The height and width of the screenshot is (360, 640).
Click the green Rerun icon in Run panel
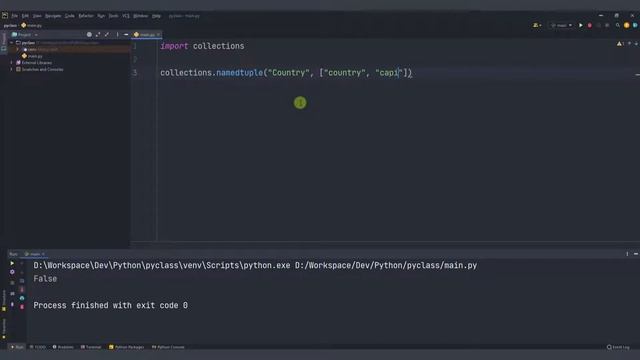[x=12, y=263]
